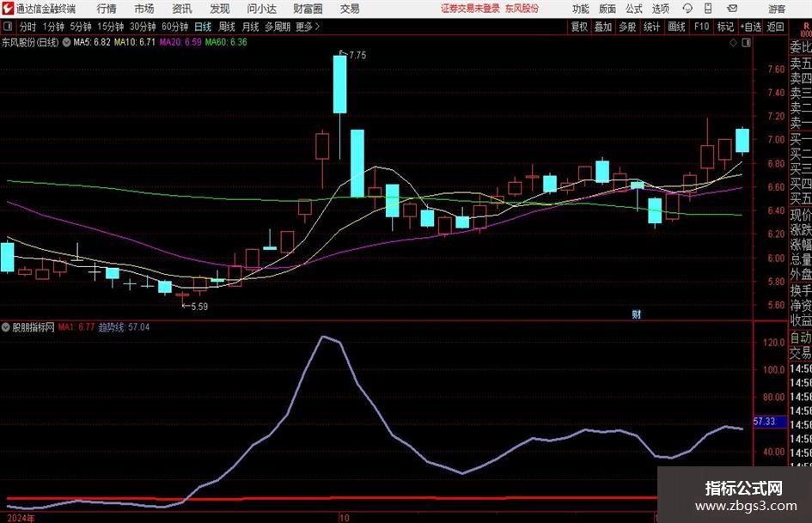Viewport: 812px width, 523px height.
Task: Expand the 东风股份(日线) indicator dropdown arrow
Action: pyautogui.click(x=66, y=42)
